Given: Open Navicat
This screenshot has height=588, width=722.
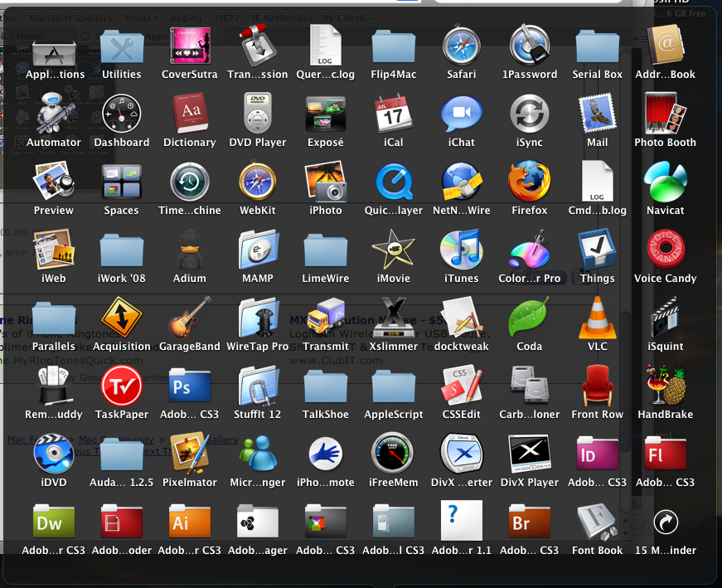Looking at the screenshot, I should [666, 182].
